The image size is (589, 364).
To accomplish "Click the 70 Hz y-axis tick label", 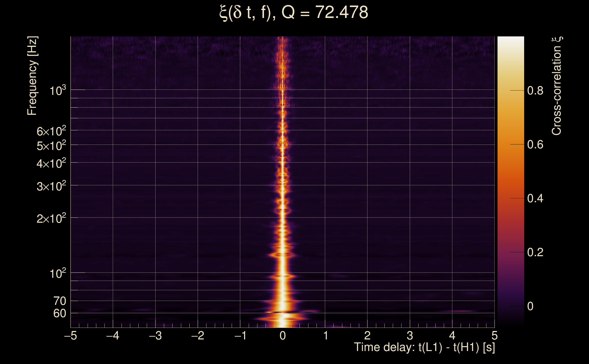I will tap(59, 301).
